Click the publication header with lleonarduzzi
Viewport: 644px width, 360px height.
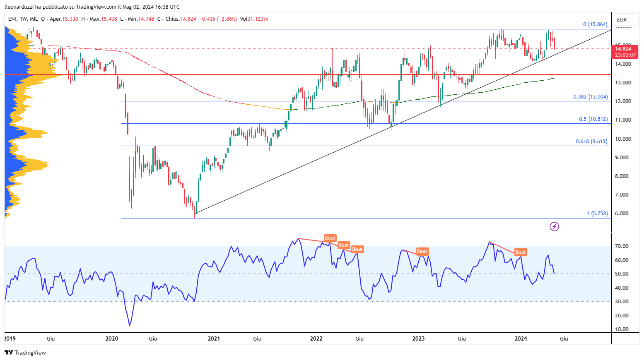pos(92,7)
